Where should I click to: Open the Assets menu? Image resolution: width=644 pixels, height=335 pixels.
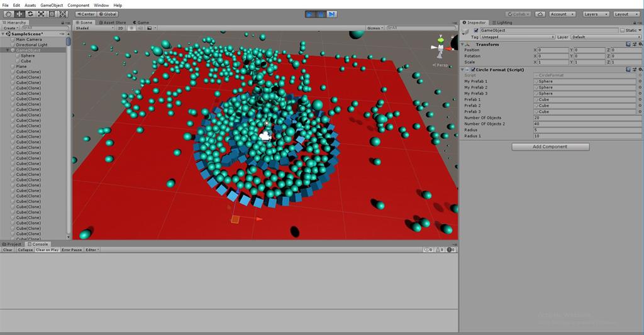click(x=30, y=5)
